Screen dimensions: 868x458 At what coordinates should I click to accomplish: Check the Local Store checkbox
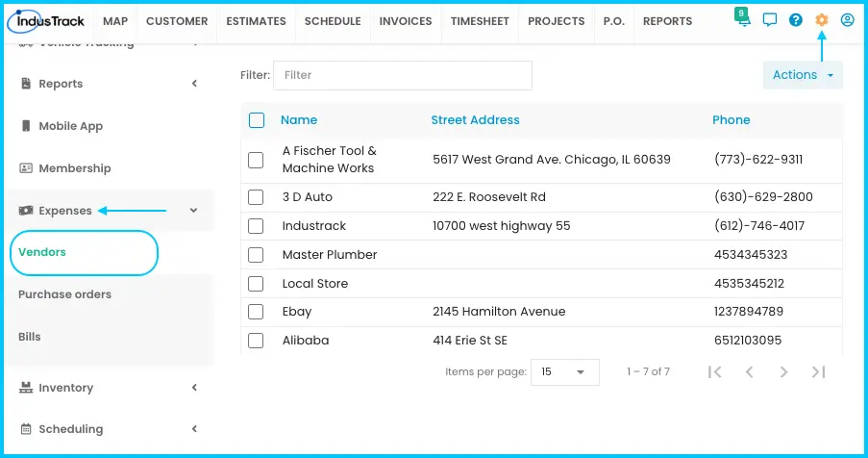pos(256,284)
